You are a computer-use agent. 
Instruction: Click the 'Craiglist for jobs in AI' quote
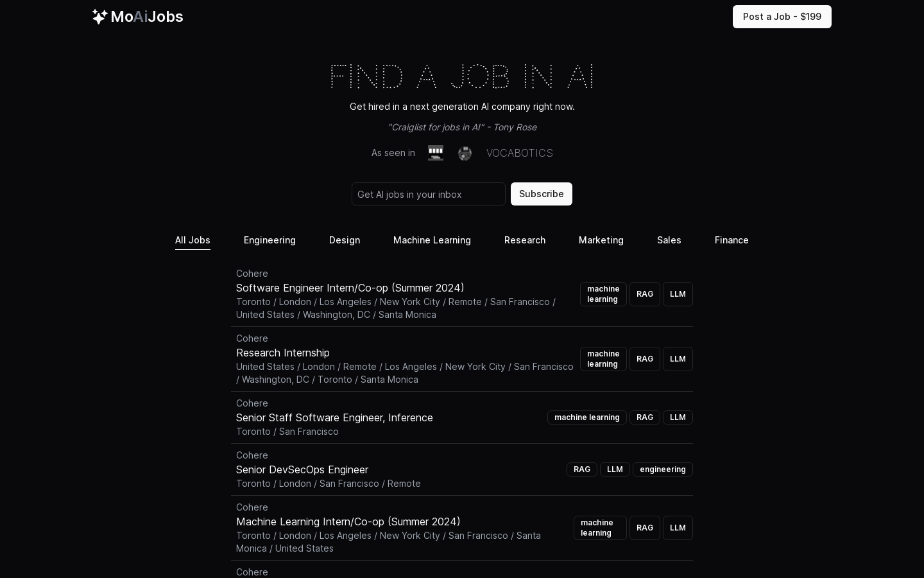462,127
